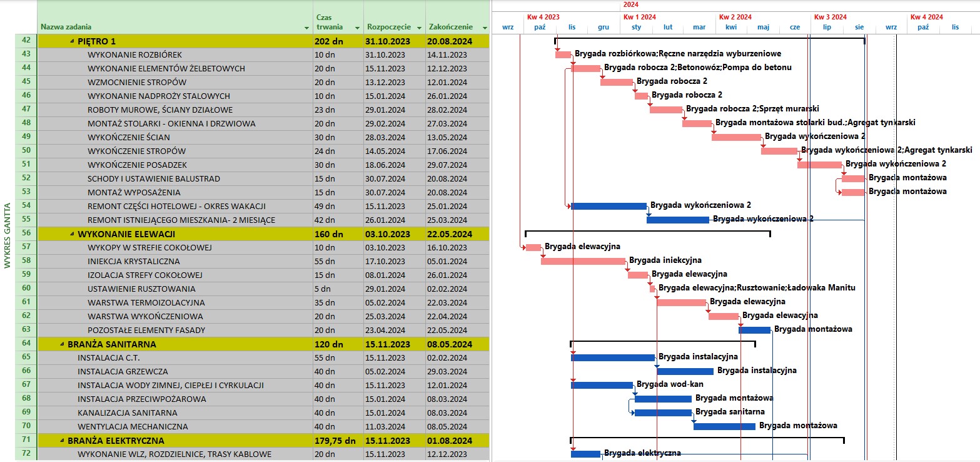Image resolution: width=980 pixels, height=462 pixels.
Task: Click the Kw 2 2024 timescale header
Action: [735, 17]
